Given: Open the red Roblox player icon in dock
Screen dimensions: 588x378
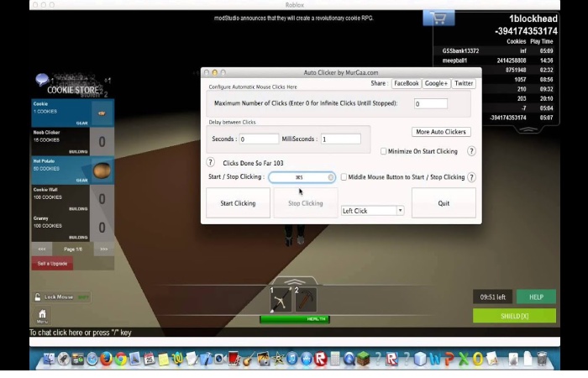Looking at the screenshot, I should (321, 359).
